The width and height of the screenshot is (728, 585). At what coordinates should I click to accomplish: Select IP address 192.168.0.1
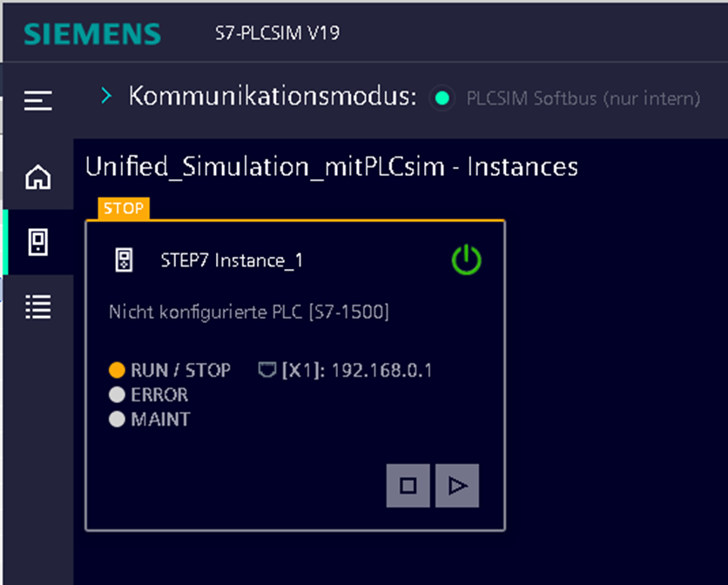(x=381, y=371)
